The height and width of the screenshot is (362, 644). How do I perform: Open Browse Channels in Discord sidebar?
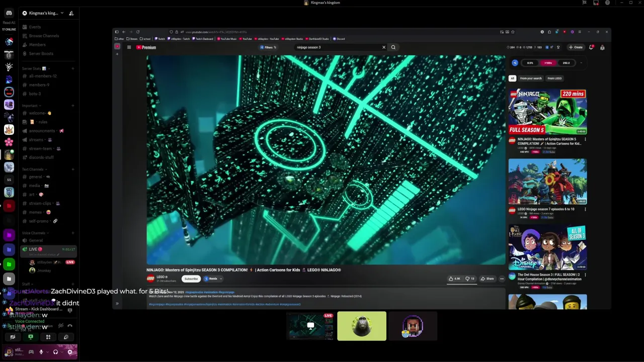[44, 36]
